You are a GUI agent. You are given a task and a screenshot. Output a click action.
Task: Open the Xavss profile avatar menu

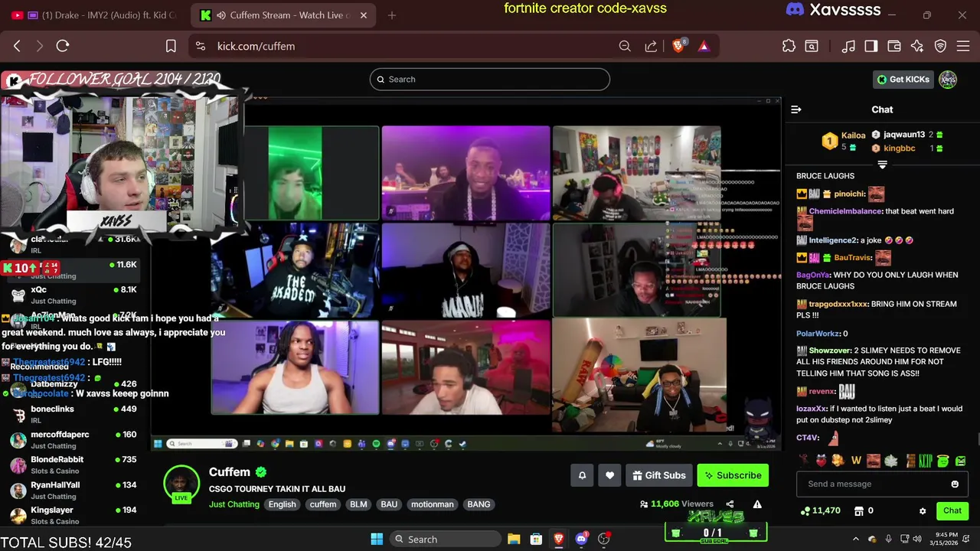click(948, 80)
